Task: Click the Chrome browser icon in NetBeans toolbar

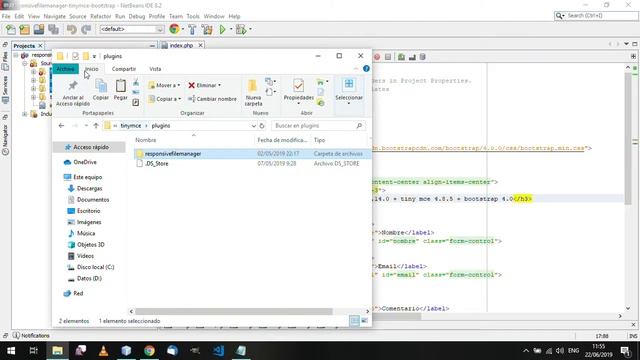Action: click(x=174, y=29)
